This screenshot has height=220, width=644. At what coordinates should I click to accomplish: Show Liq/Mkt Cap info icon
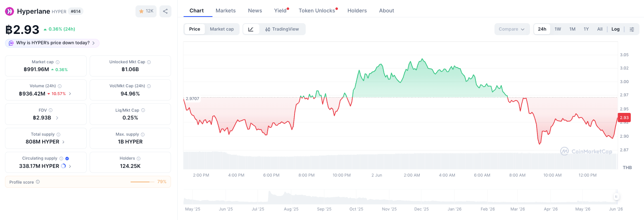143,110
